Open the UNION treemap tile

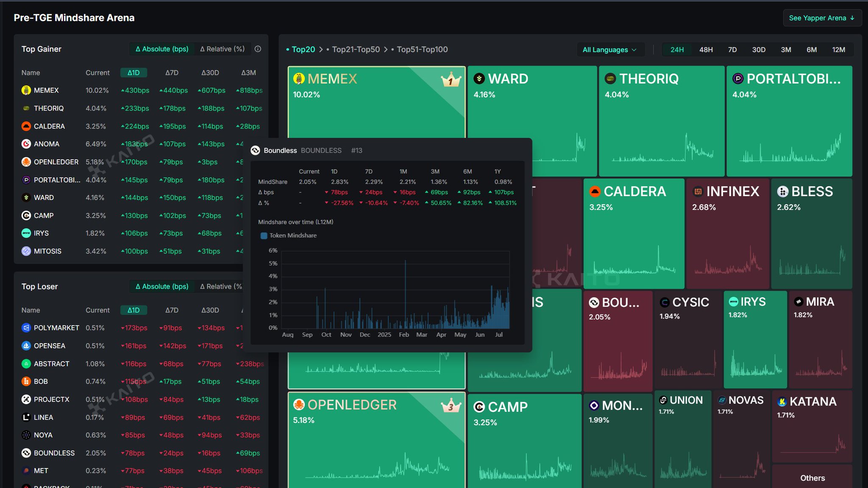(683, 439)
